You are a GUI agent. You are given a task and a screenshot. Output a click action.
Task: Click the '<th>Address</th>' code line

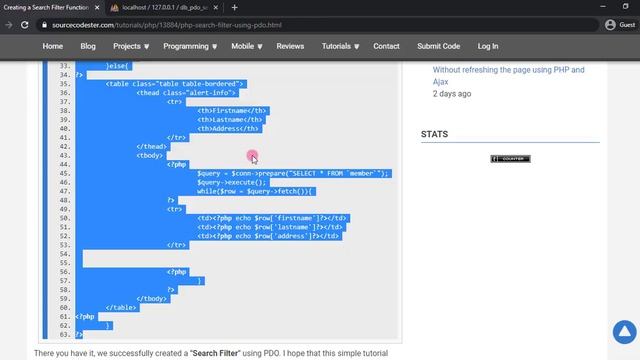(x=228, y=129)
